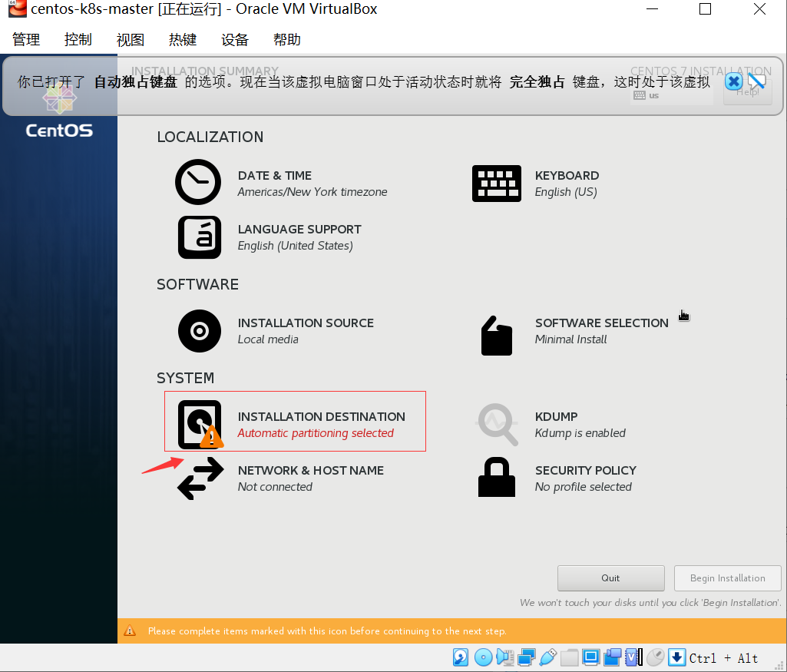The image size is (787, 672).
Task: Minimize the VirtualBox window
Action: coord(652,9)
